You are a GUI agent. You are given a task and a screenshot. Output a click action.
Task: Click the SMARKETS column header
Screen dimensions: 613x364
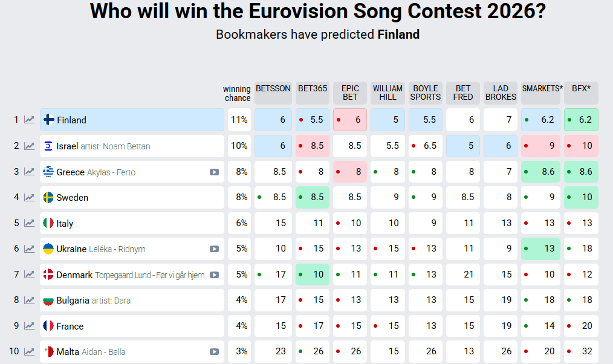(542, 88)
